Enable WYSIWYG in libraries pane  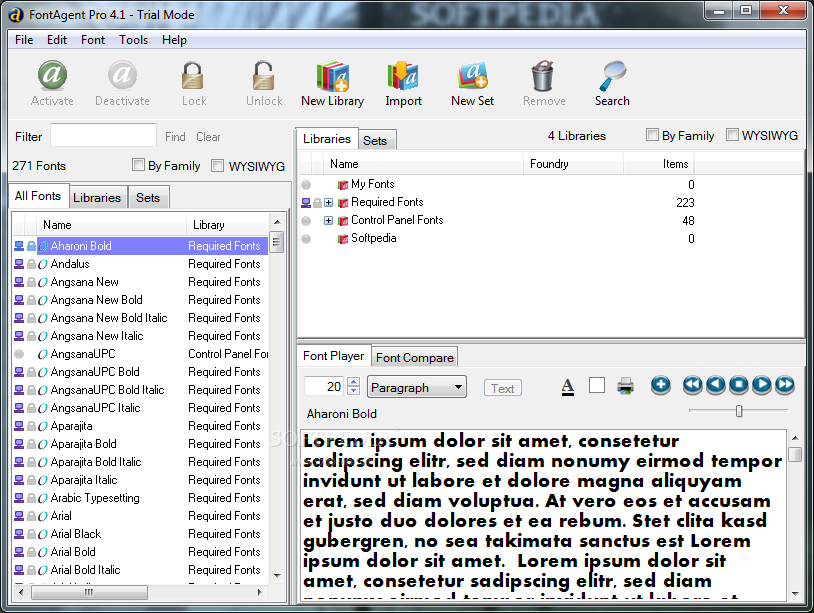point(732,135)
